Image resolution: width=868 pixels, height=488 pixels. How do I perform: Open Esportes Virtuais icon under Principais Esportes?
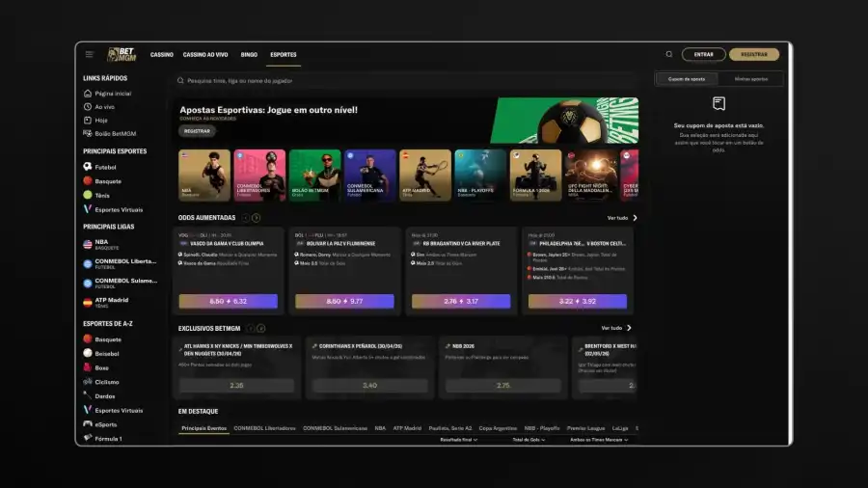tap(88, 209)
